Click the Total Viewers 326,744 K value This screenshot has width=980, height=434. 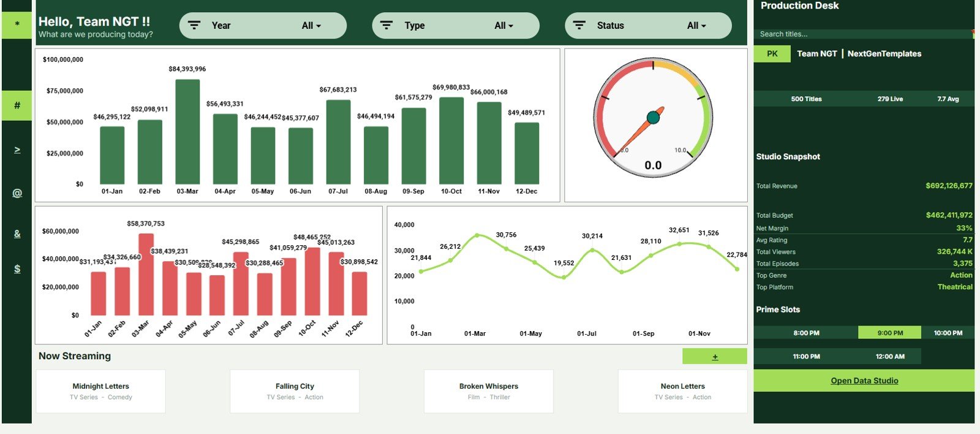[954, 252]
